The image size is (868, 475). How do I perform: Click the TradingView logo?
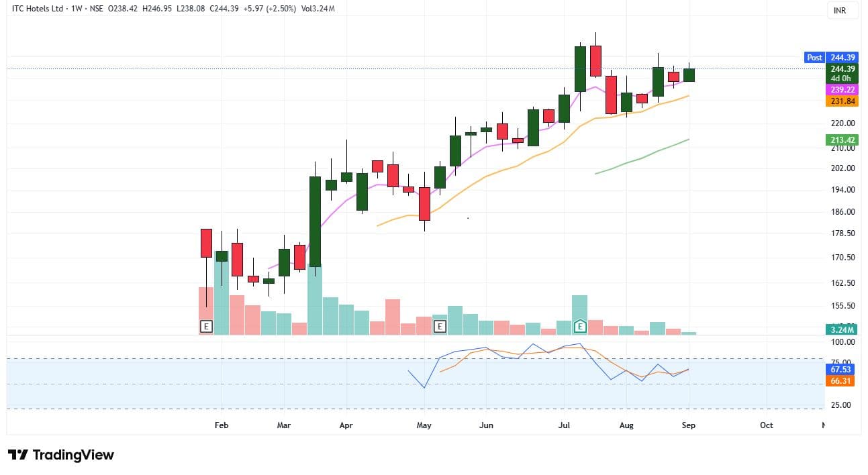coord(61,455)
